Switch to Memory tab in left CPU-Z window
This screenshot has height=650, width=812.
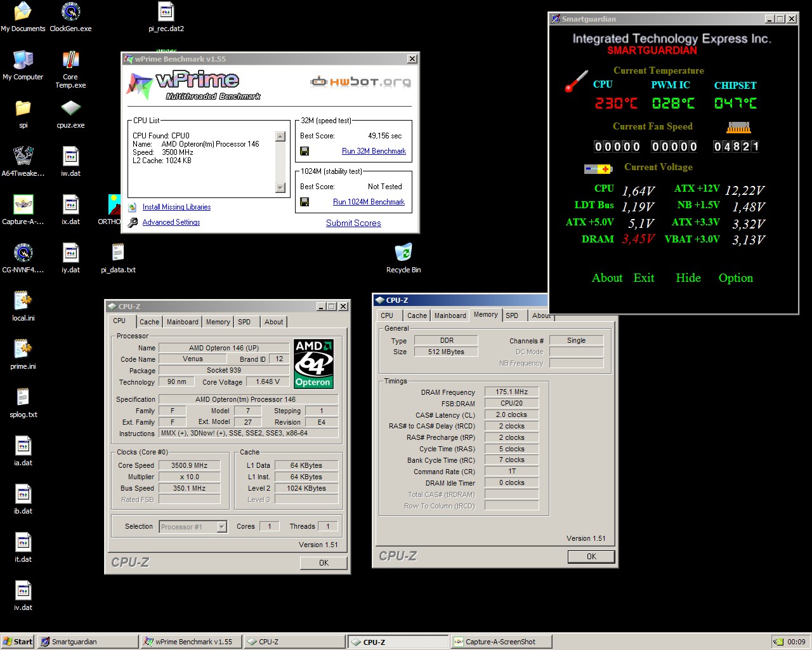[x=218, y=322]
